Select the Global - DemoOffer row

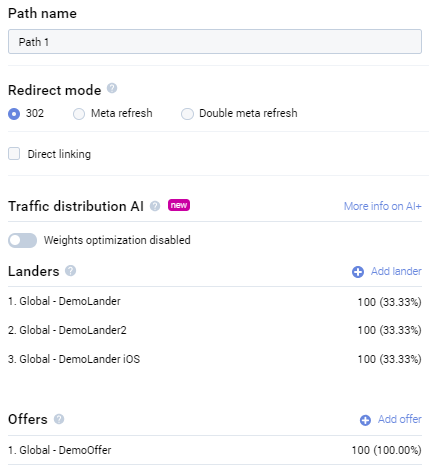(x=215, y=450)
